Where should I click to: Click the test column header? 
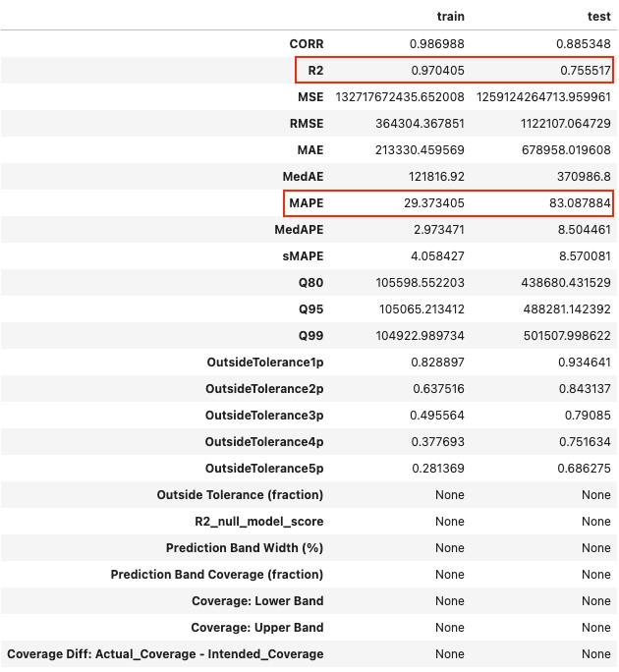596,17
